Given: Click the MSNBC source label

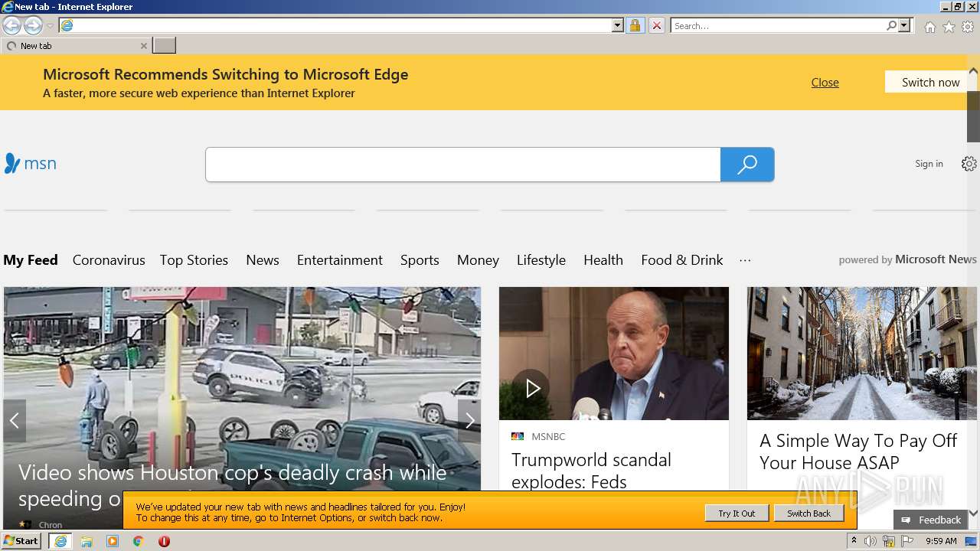Looking at the screenshot, I should point(548,436).
